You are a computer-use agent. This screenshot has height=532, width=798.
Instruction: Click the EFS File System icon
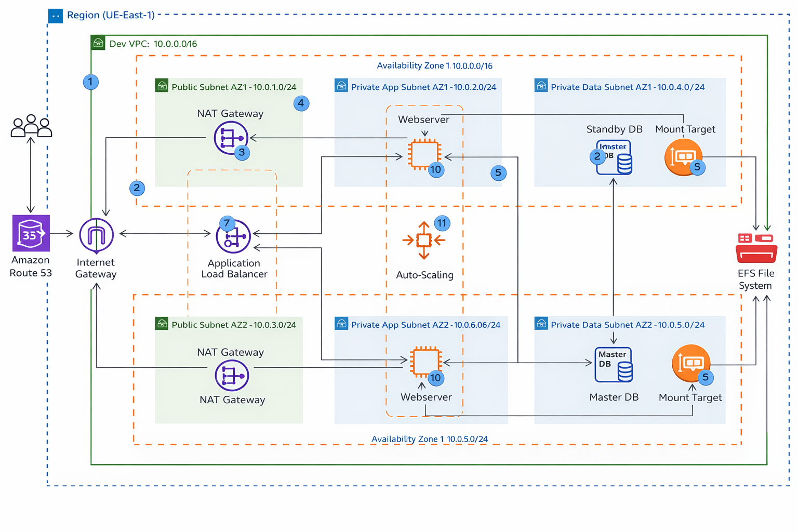tap(756, 247)
